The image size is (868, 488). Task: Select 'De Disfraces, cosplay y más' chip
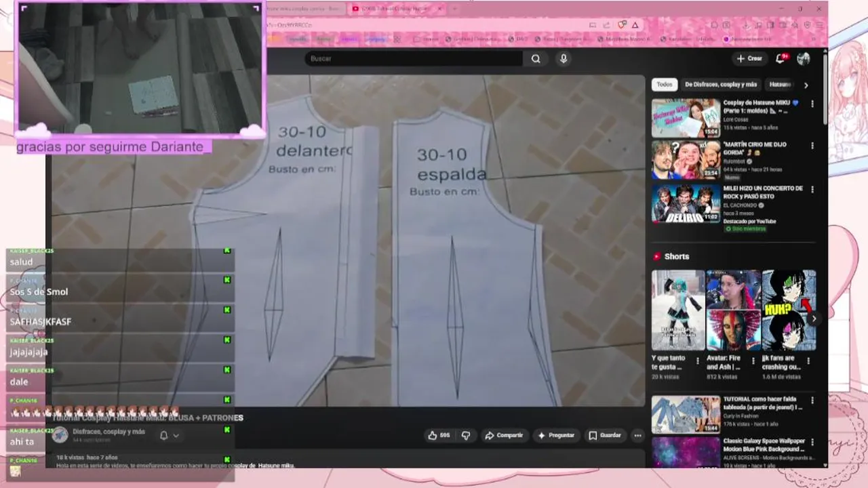click(x=721, y=85)
